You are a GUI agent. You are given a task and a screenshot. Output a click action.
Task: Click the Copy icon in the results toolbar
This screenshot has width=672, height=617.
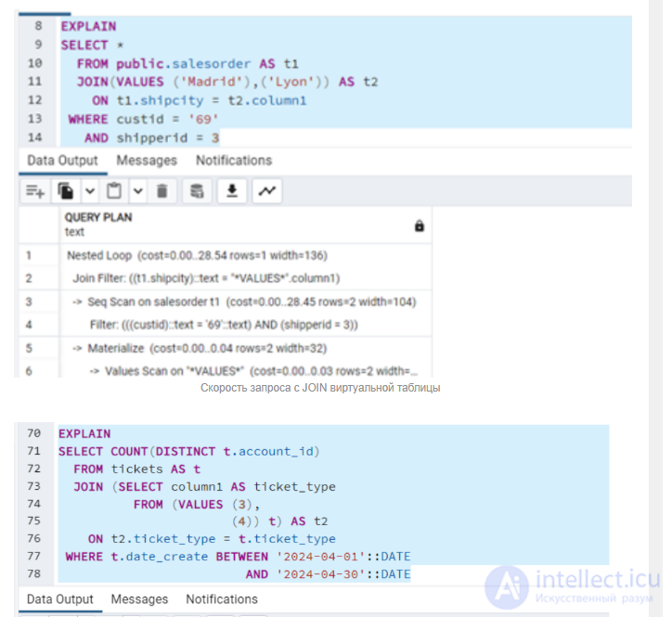66,191
